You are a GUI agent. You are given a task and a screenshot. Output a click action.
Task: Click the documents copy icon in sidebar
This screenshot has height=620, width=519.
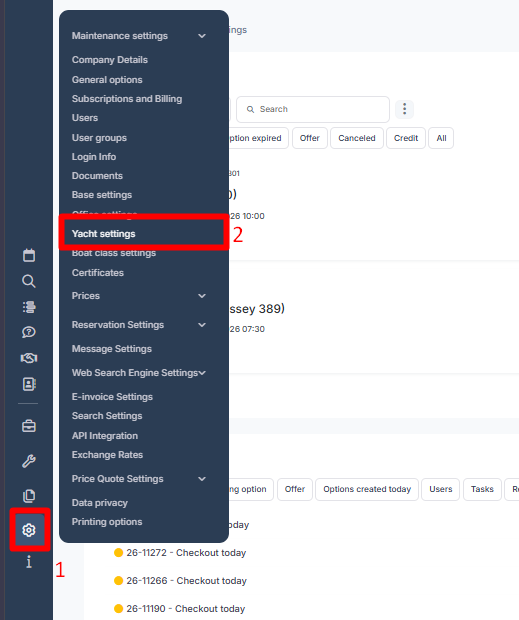(29, 496)
